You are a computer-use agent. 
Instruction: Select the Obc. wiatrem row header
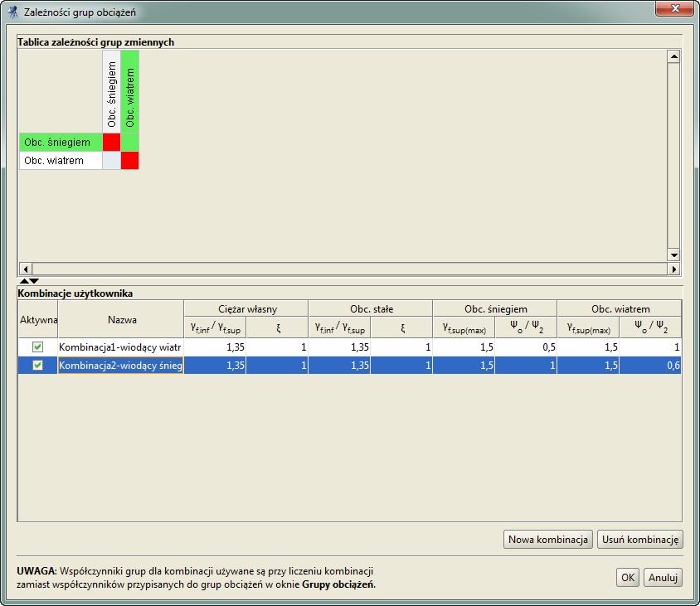click(x=61, y=161)
